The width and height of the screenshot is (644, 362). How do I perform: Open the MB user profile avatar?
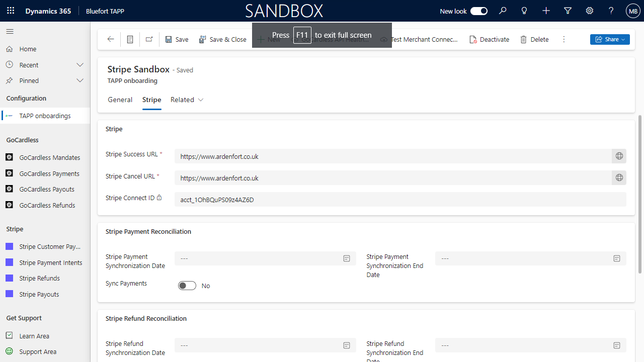(633, 11)
